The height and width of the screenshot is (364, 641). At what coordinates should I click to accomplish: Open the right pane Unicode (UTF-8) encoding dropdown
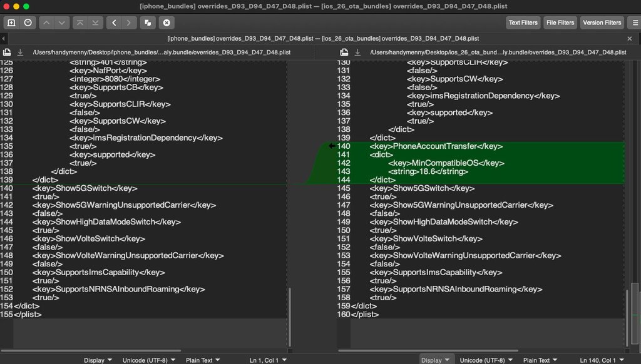(485, 360)
